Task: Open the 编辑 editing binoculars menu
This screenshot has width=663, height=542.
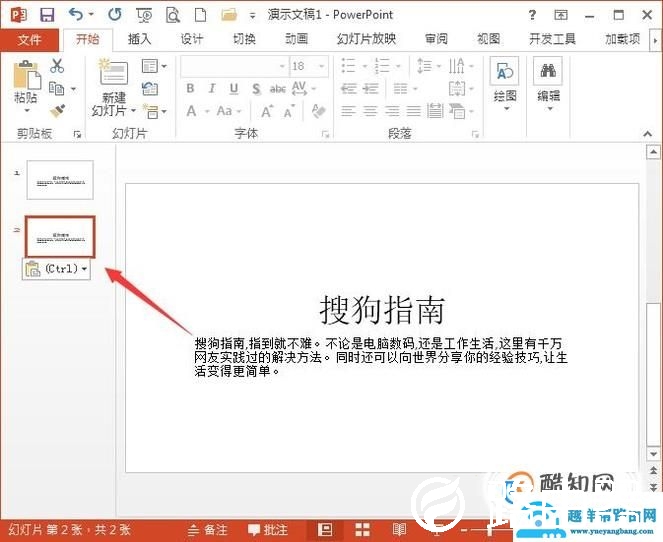Action: 548,85
